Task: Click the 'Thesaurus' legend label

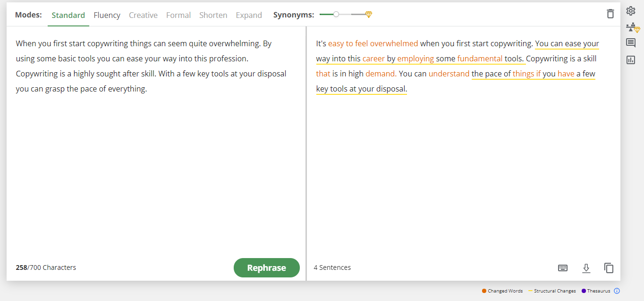Action: click(x=599, y=291)
